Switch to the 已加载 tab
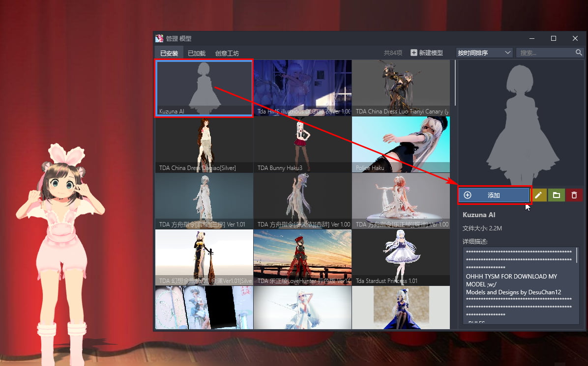The image size is (588, 366). (x=196, y=53)
